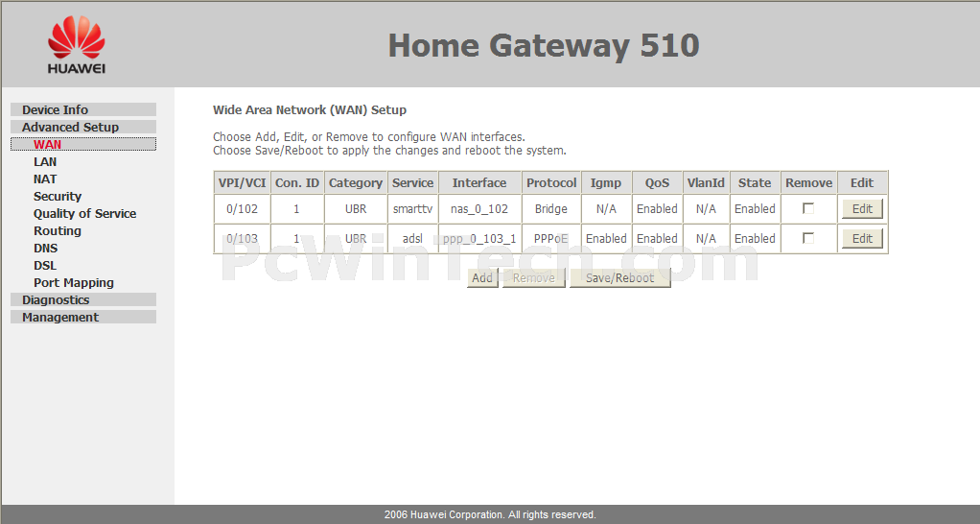Click the State column header

[x=755, y=182]
